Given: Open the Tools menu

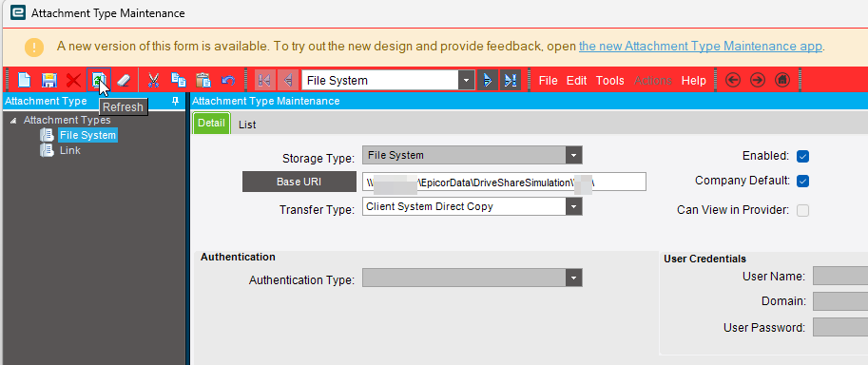Looking at the screenshot, I should point(610,80).
